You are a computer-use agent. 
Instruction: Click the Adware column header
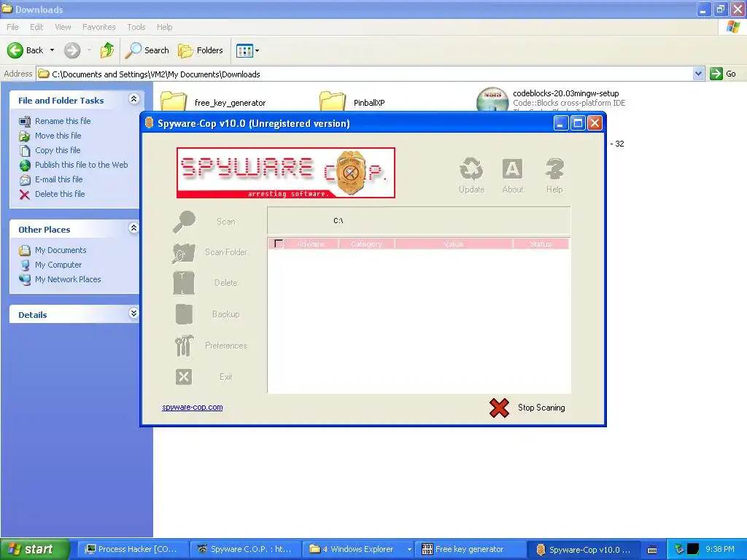(x=311, y=244)
